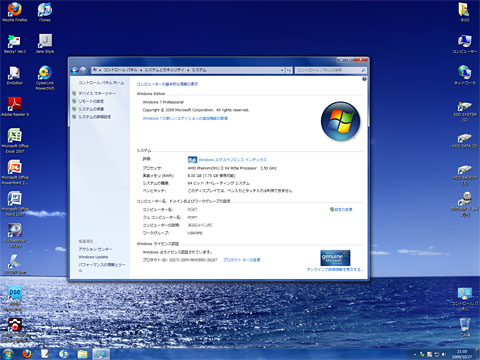The height and width of the screenshot is (360, 480).
Task: Select the disc recorder icon below Word 2007
Action: click(15, 235)
